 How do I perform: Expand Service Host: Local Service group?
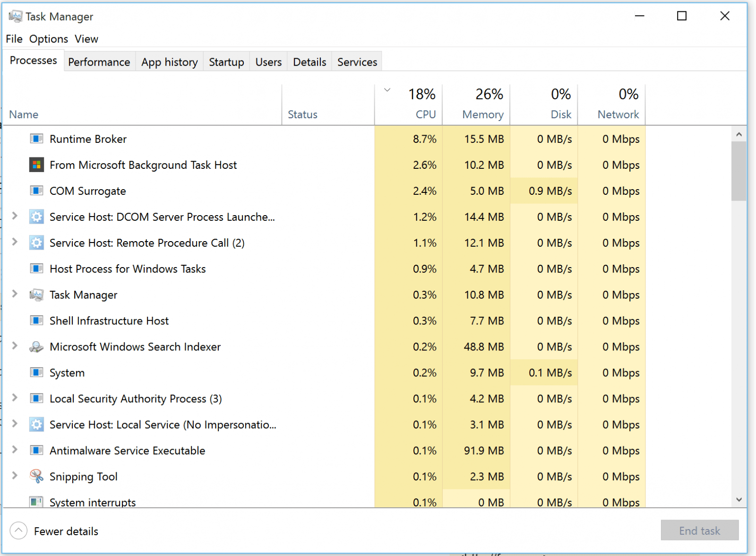15,424
